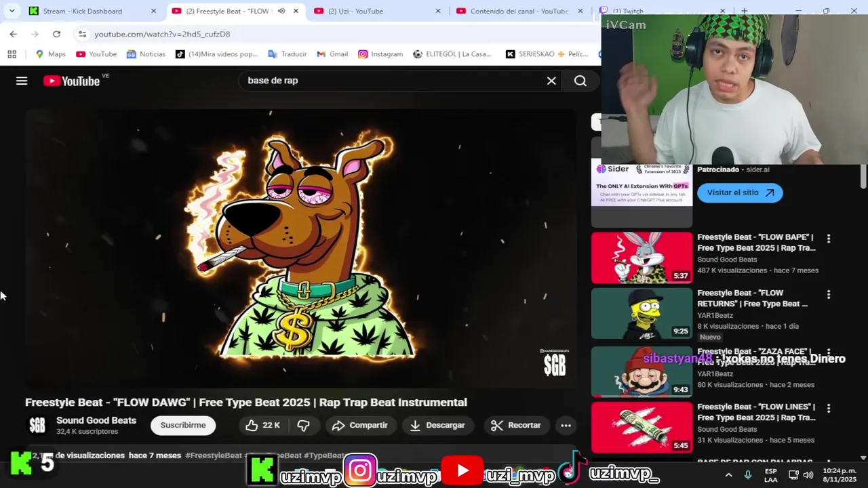This screenshot has height=488, width=868.
Task: Play ZAZA FACE video thumbnail
Action: pos(642,371)
